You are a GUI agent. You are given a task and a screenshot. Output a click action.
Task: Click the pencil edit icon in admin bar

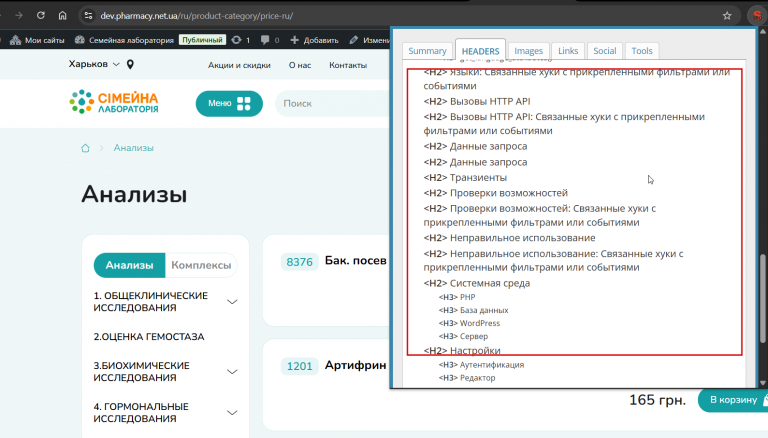pos(354,40)
